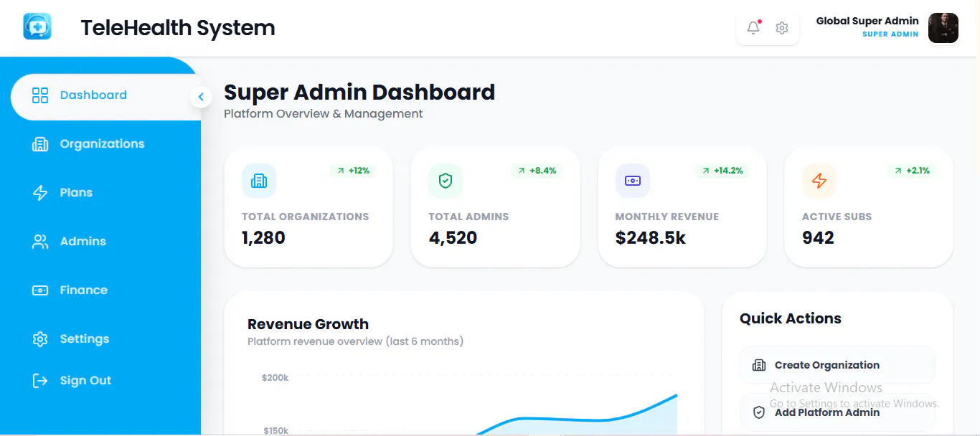The height and width of the screenshot is (436, 980).
Task: Click the Total Organizations card building icon
Action: click(x=259, y=181)
